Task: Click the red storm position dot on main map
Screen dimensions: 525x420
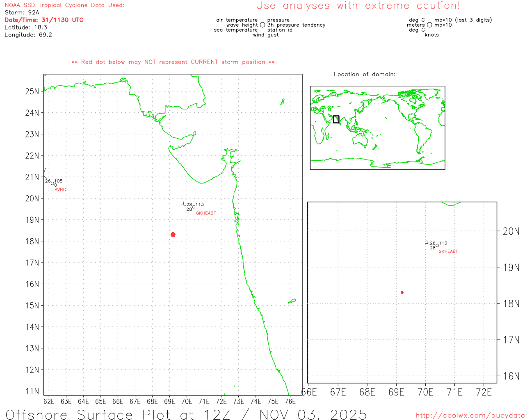Action: pyautogui.click(x=173, y=235)
